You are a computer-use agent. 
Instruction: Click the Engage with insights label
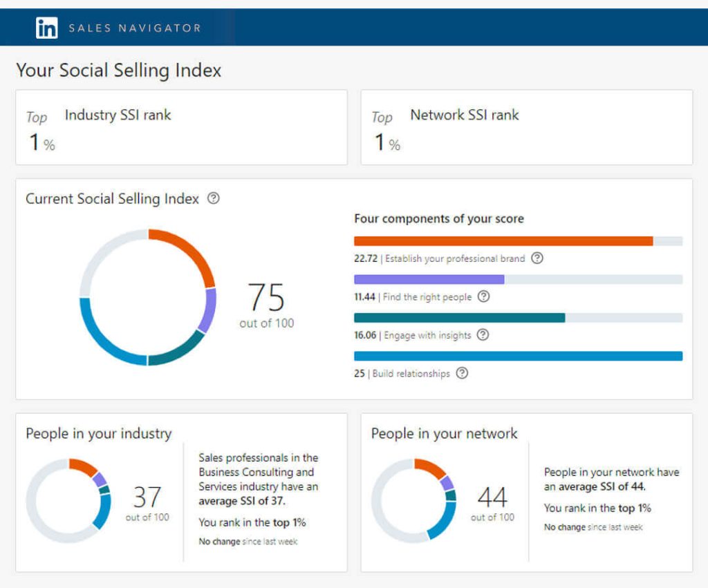click(427, 335)
